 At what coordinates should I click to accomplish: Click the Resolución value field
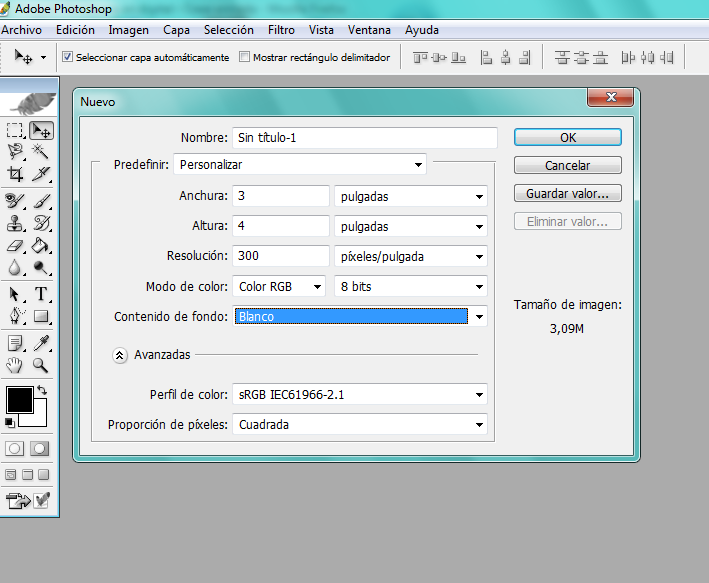[281, 256]
